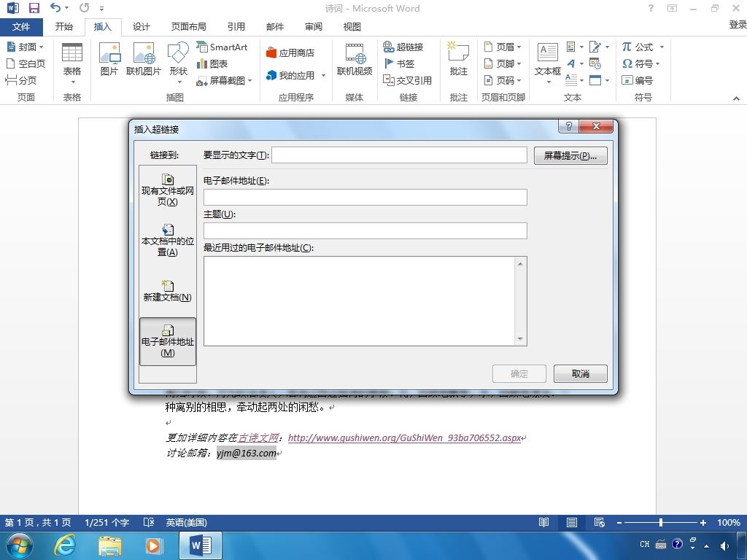Open the symbol dropdown
The width and height of the screenshot is (747, 560).
[640, 63]
